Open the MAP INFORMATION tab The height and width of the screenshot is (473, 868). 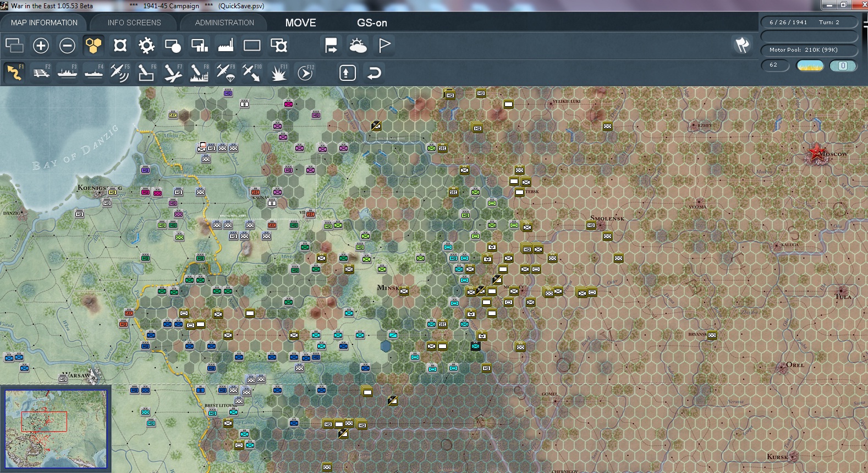(44, 23)
